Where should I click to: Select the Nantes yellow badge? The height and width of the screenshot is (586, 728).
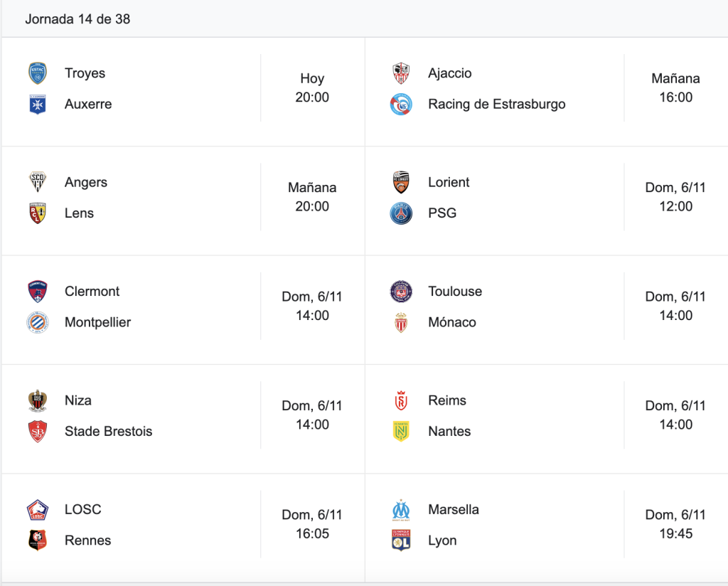[401, 432]
